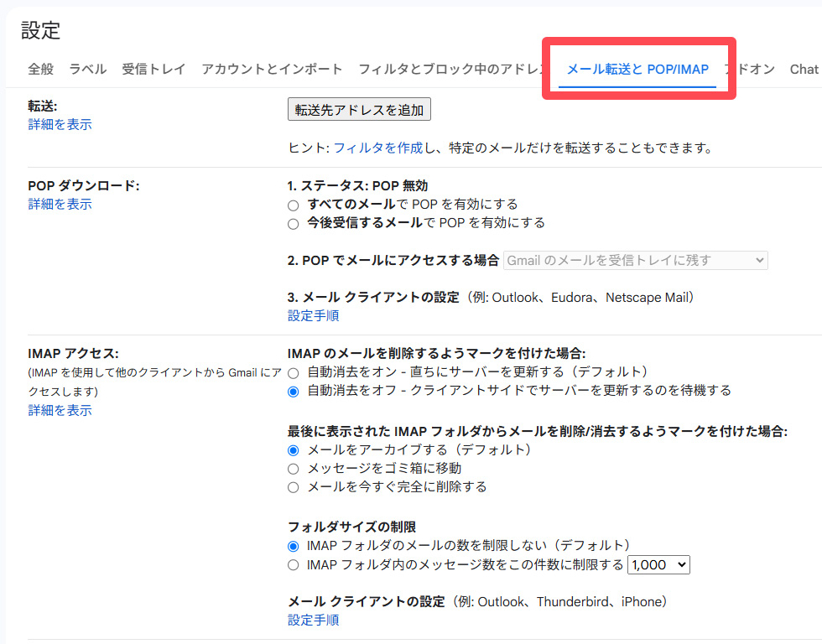Select 今後受信するメールで POP を有効にする
Viewport: 822px width, 644px height.
pyautogui.click(x=293, y=224)
